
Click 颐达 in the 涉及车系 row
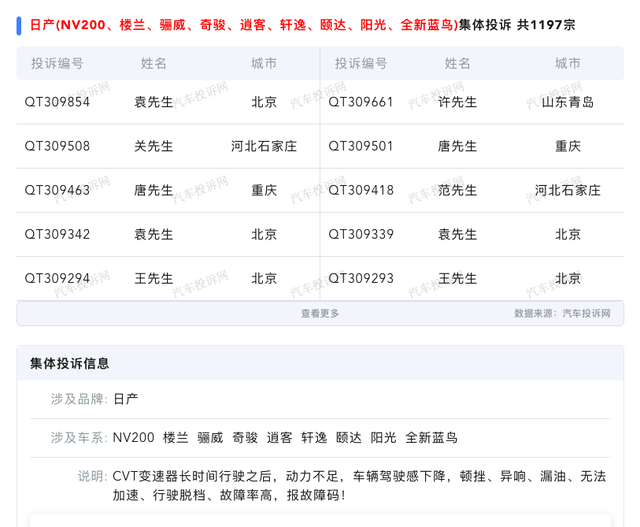coord(349,438)
